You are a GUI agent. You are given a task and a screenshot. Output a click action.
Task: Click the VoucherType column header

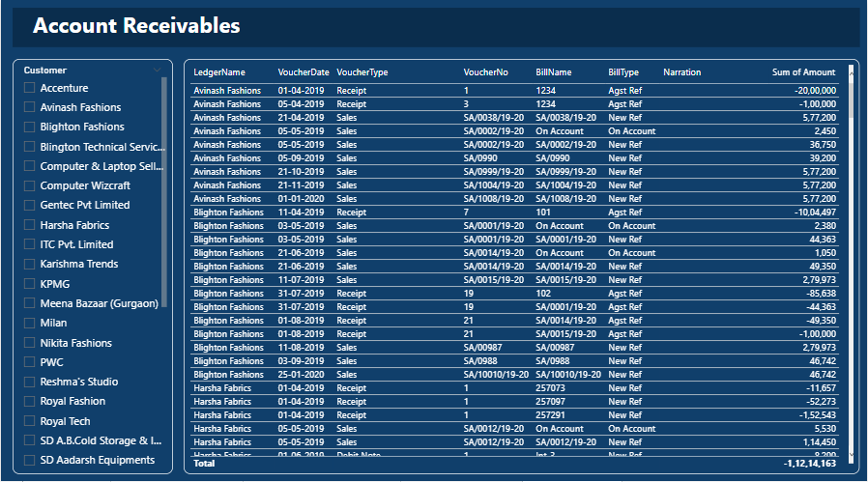362,71
